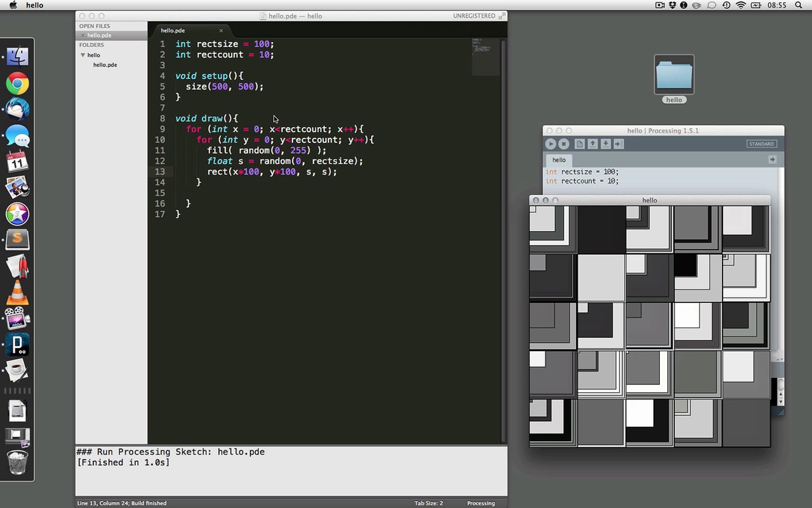Collapse the hello folder in sidebar
Screen dimensions: 812x508
point(83,55)
